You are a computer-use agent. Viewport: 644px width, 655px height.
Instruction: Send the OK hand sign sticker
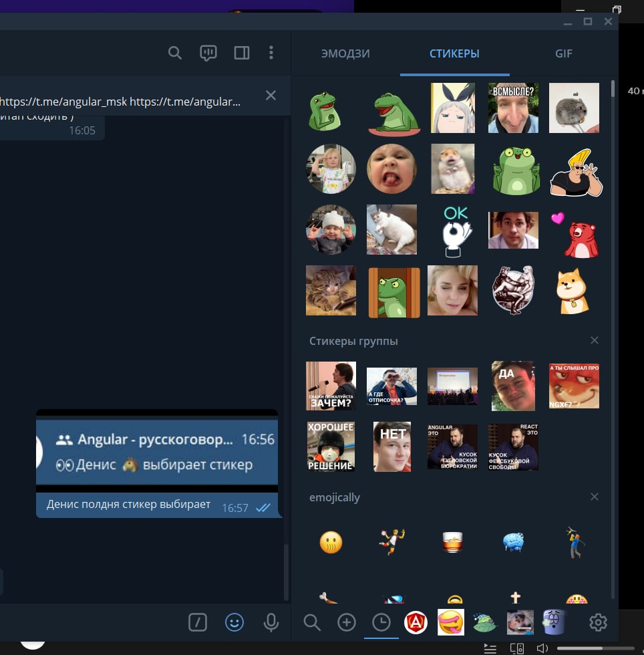(x=456, y=231)
